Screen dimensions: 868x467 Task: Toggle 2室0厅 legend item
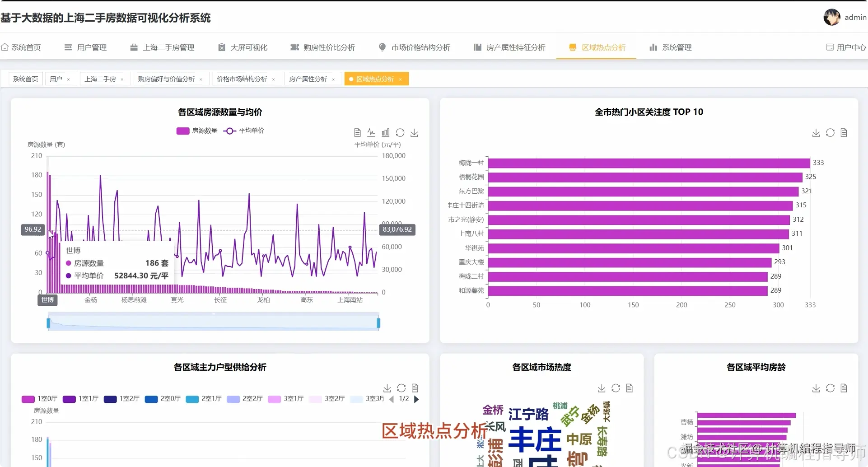coord(163,399)
